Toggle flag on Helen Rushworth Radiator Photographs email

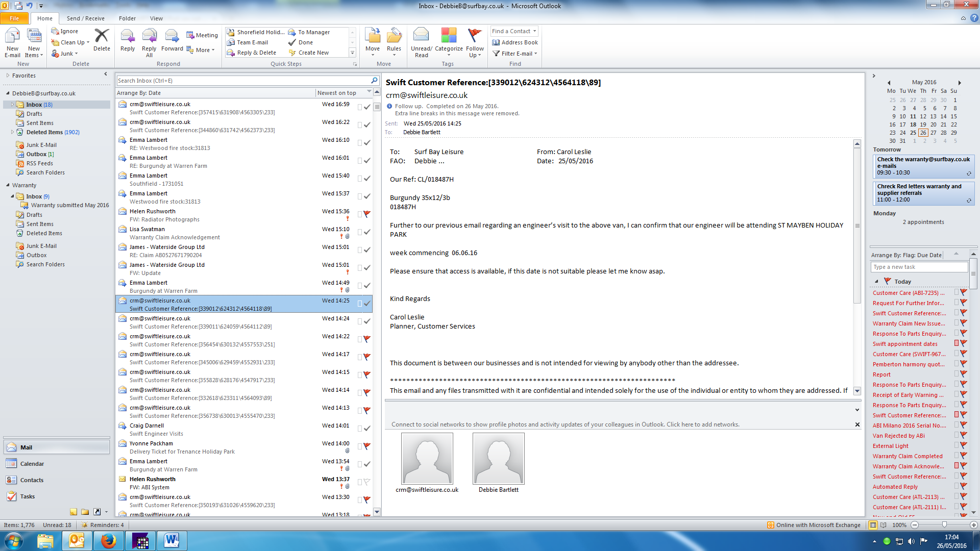coord(366,214)
